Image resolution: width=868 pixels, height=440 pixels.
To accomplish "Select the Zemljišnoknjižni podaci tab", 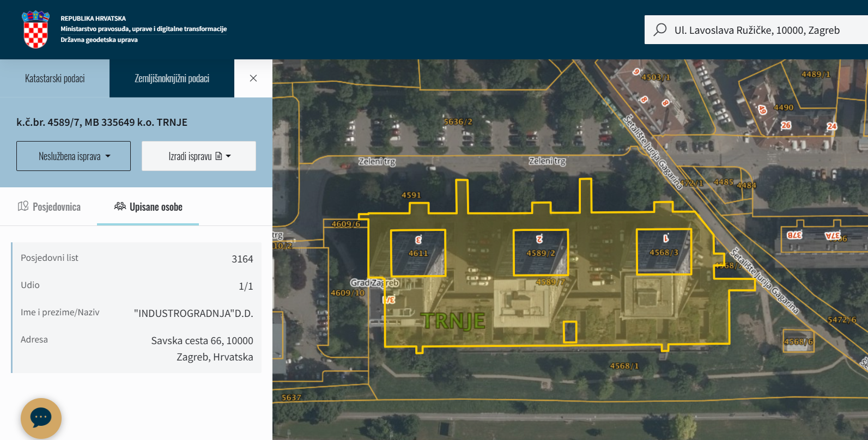I will click(172, 78).
